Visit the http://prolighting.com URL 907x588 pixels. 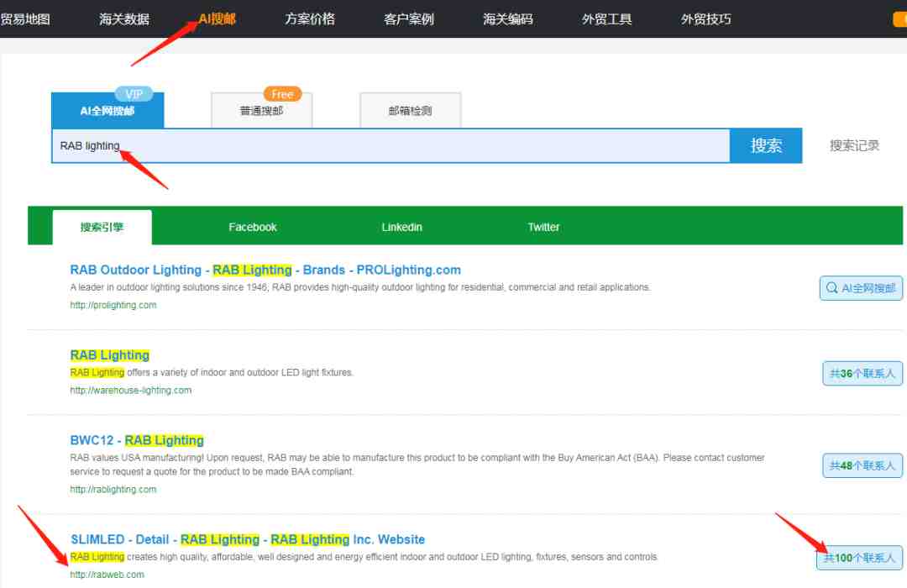(x=113, y=305)
